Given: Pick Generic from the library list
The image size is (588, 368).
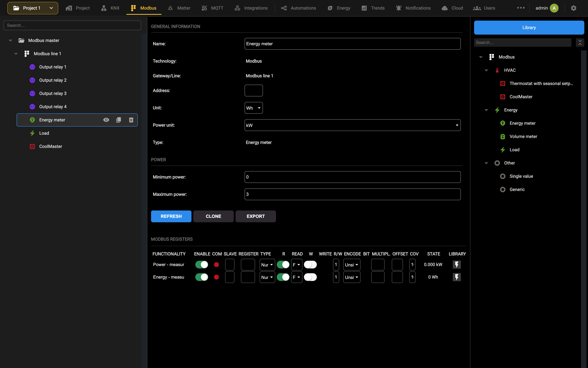Looking at the screenshot, I should point(517,190).
